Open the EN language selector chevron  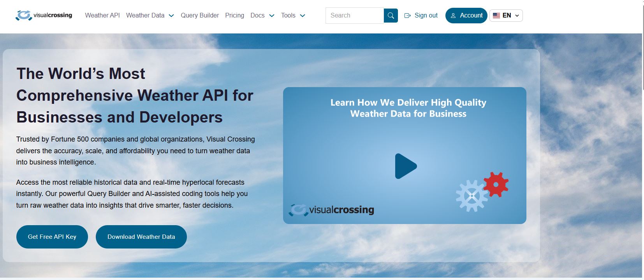517,16
